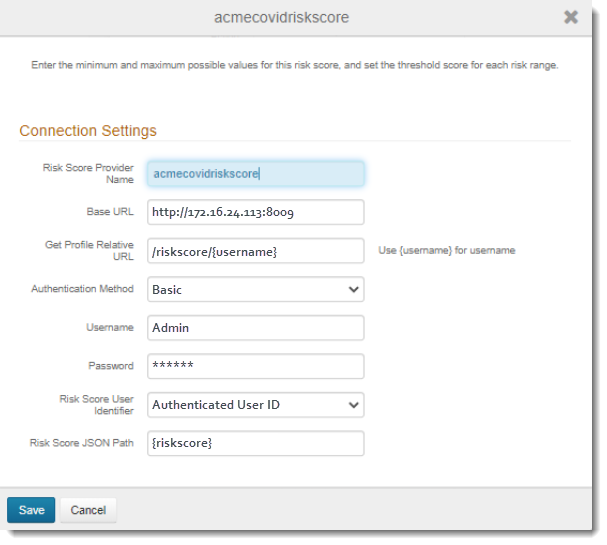Select the Get Profile Relative URL field

click(x=255, y=251)
